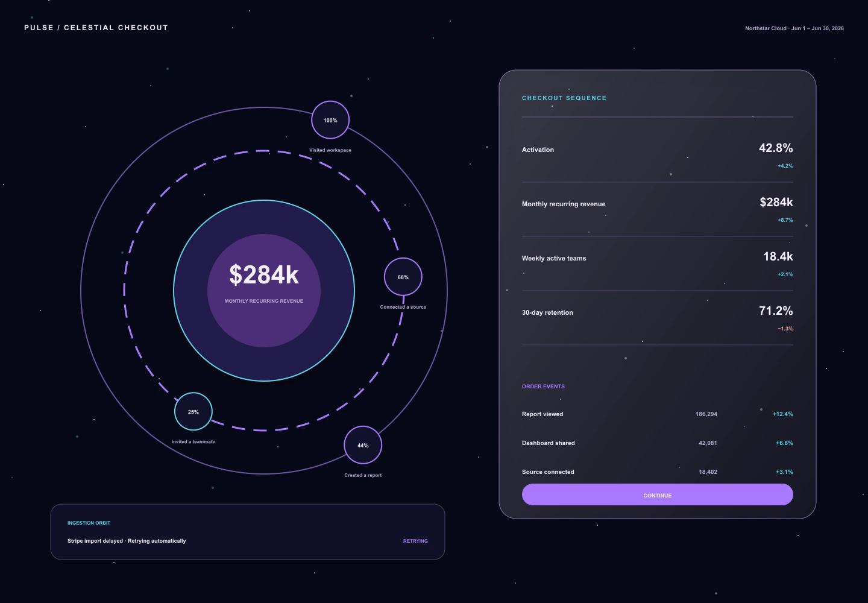Click the +8.7% revenue change
Image resolution: width=868 pixels, height=603 pixels.
click(785, 220)
